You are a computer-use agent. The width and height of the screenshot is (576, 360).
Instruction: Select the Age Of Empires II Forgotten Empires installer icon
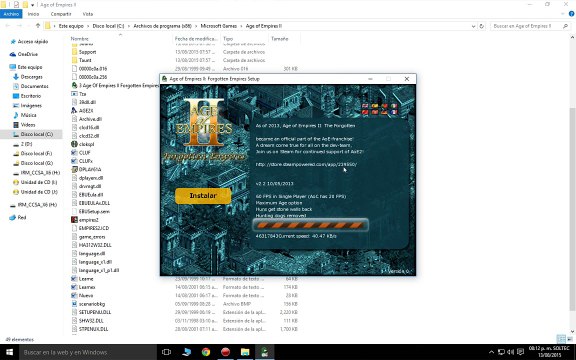(75, 85)
